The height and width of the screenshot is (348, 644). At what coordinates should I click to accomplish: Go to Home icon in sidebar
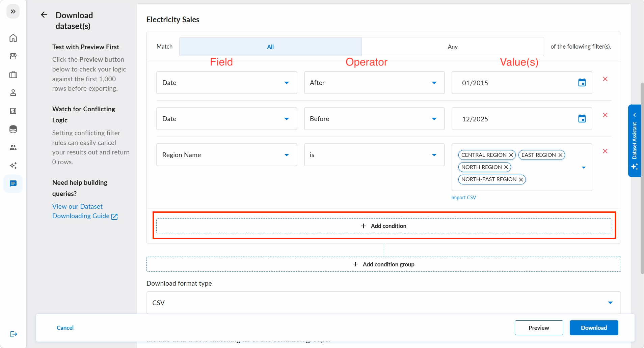(13, 38)
